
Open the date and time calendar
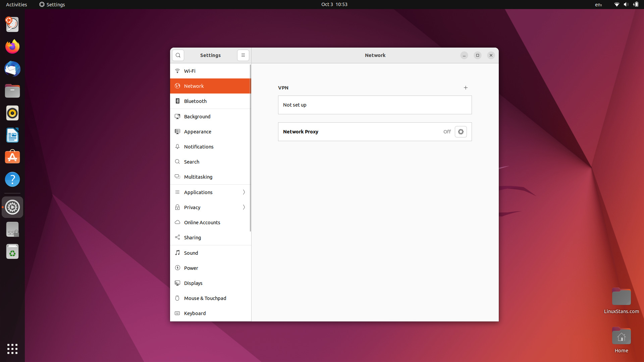(334, 4)
